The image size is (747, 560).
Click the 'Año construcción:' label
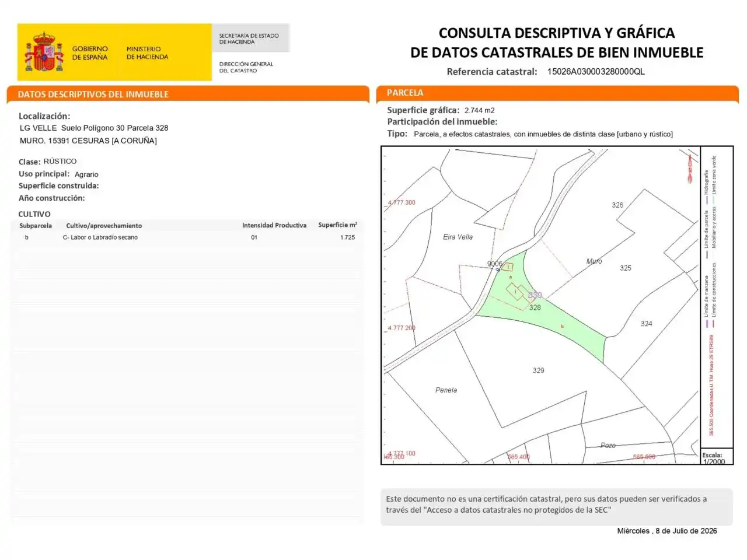tap(51, 198)
